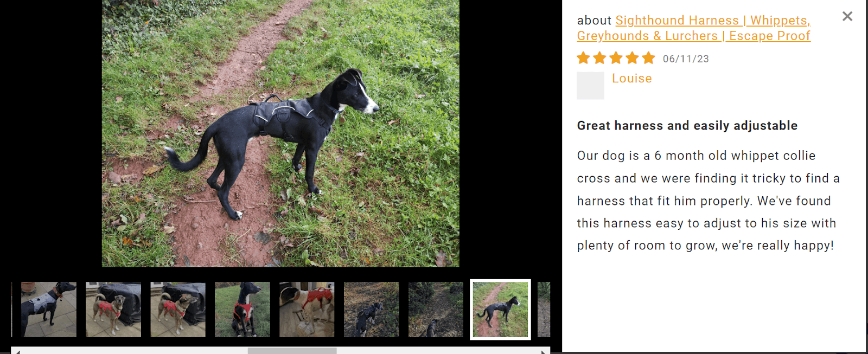
Task: Select thumbnail of dog standing among fallen leaves
Action: tap(372, 310)
